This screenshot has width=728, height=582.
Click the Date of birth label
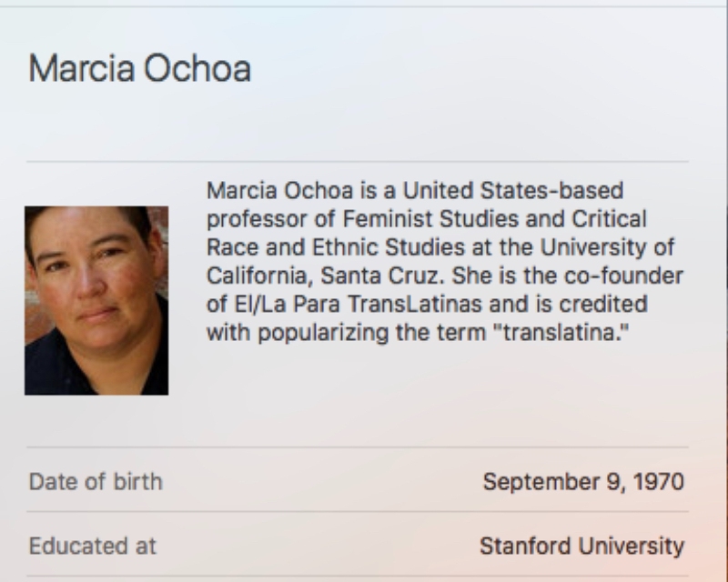click(96, 482)
